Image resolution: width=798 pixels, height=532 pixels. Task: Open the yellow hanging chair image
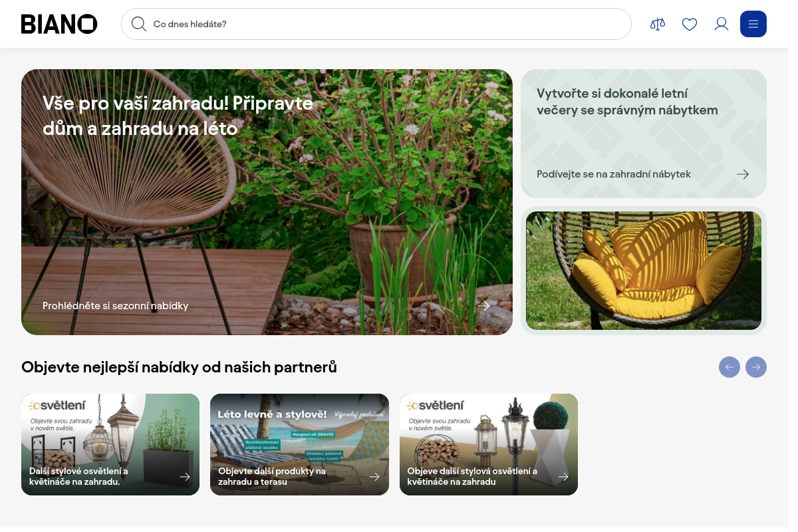pos(644,271)
